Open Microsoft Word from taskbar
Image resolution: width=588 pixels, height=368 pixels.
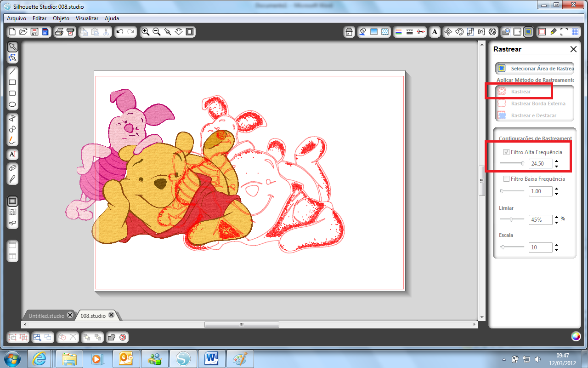point(212,358)
